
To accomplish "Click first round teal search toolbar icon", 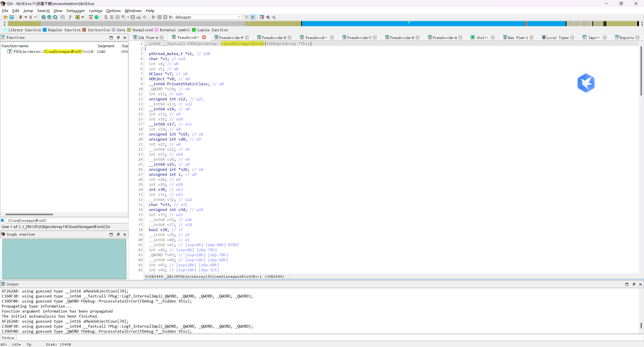I will (44, 17).
